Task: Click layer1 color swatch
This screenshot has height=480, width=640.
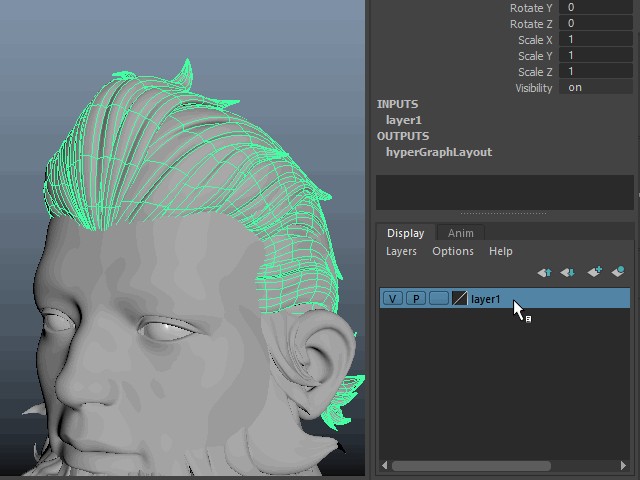Action: [x=459, y=299]
